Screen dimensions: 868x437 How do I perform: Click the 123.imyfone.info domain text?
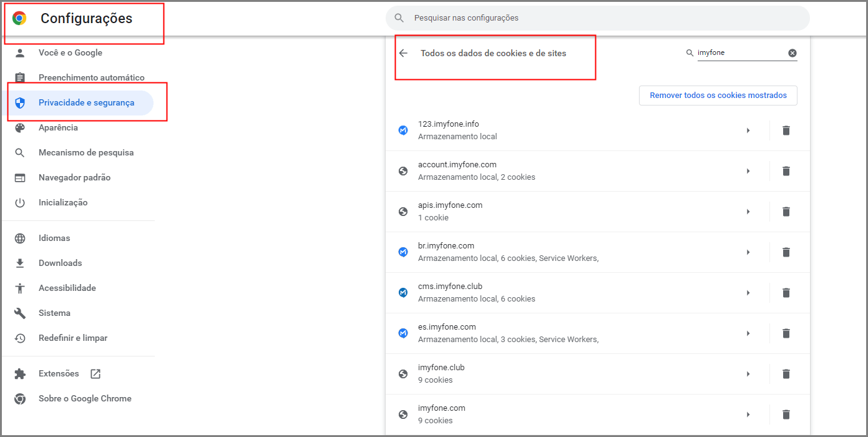coord(449,124)
